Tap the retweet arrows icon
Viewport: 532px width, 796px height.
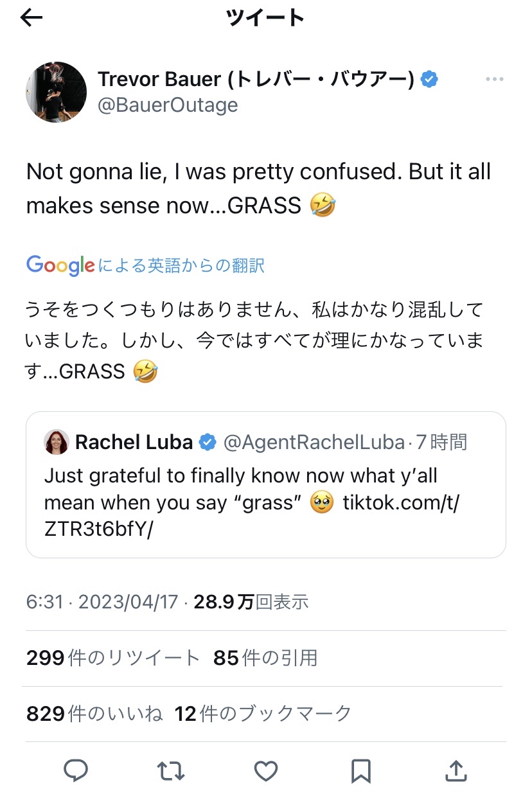point(171,770)
